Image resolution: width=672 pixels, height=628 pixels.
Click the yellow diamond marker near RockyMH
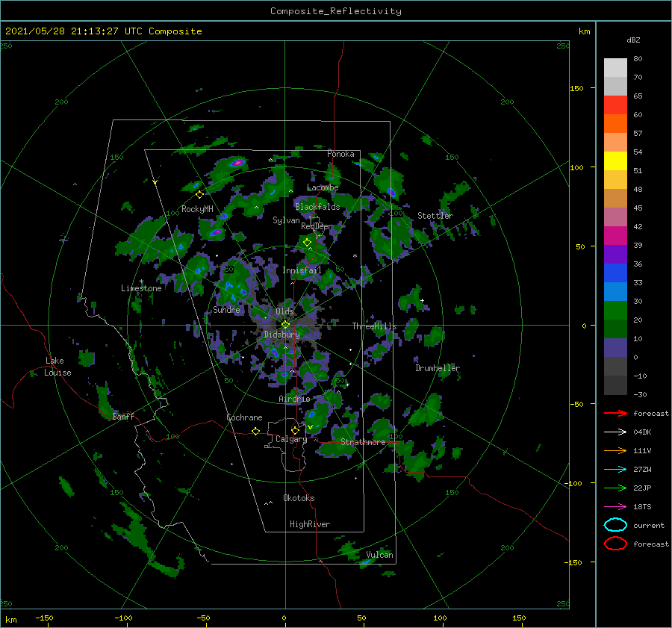click(x=199, y=195)
